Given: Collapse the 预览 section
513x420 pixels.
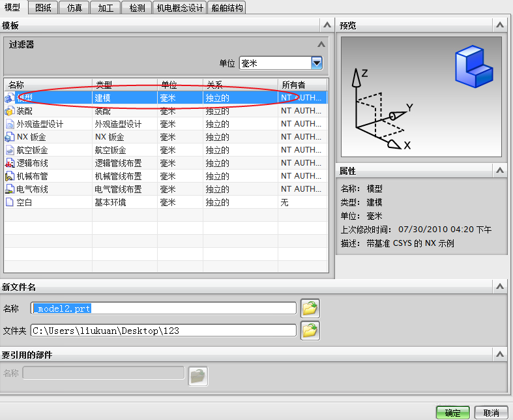Looking at the screenshot, I should tap(499, 25).
